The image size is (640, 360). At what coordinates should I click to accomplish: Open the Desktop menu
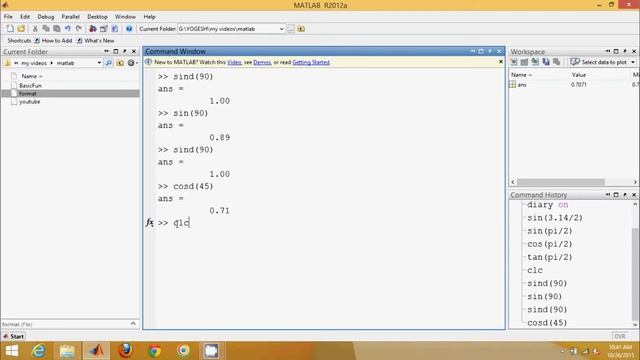click(x=97, y=17)
